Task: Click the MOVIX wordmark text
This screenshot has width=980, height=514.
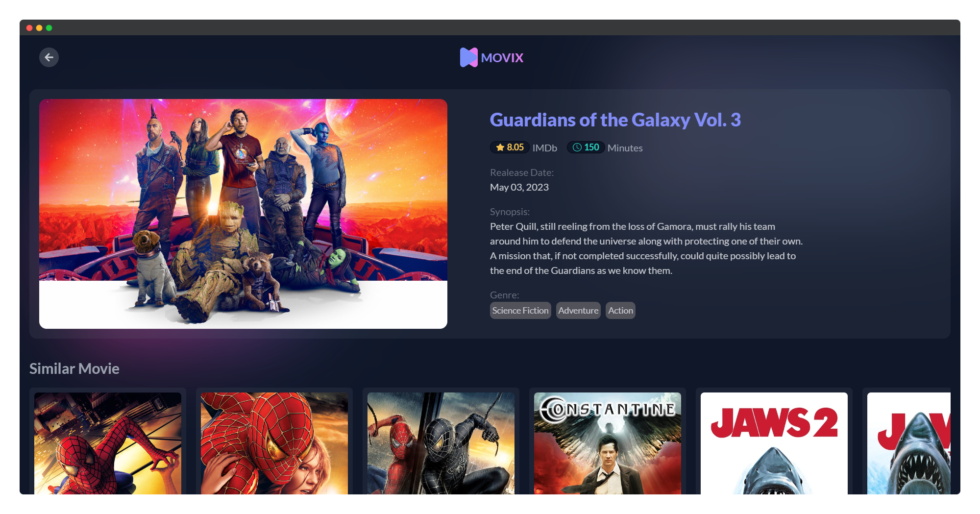Action: 502,58
